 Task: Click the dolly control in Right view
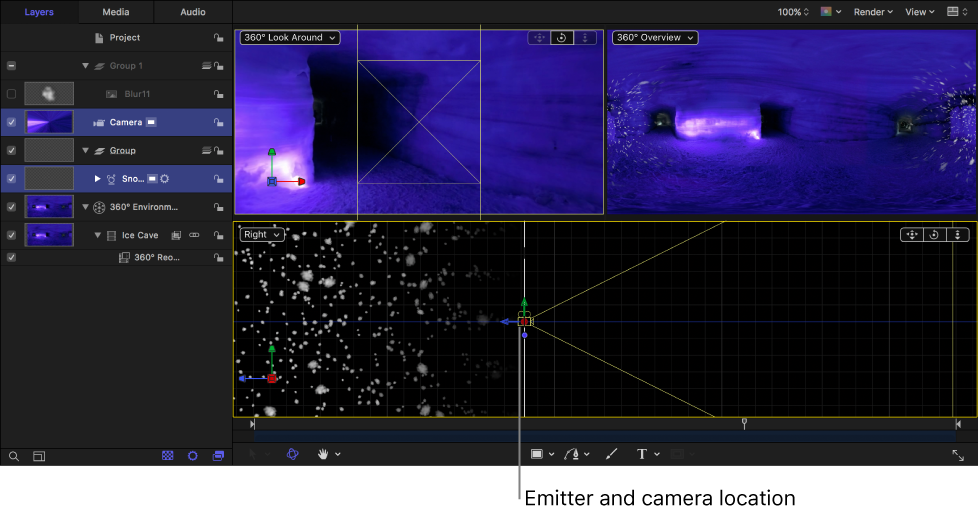957,235
